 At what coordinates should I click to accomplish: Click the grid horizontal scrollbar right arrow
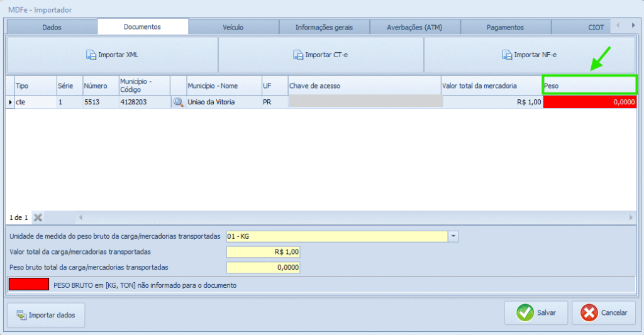(631, 217)
